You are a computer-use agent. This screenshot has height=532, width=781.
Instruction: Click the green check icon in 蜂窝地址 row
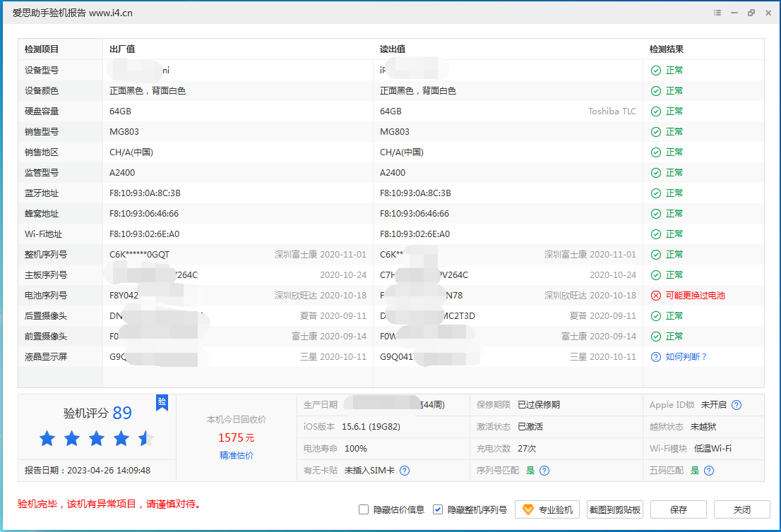pos(656,214)
